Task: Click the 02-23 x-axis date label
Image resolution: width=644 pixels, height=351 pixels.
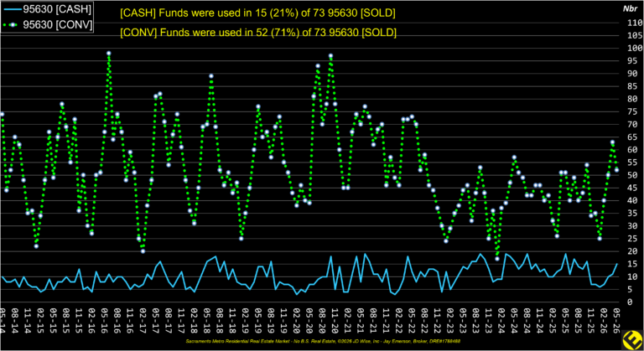Action: tap(450, 321)
